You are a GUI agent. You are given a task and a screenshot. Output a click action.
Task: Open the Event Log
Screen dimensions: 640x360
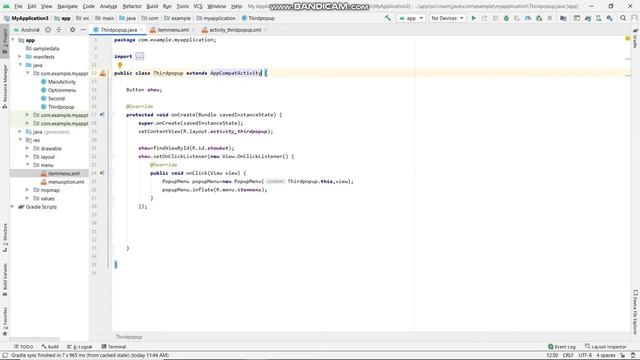coord(562,347)
